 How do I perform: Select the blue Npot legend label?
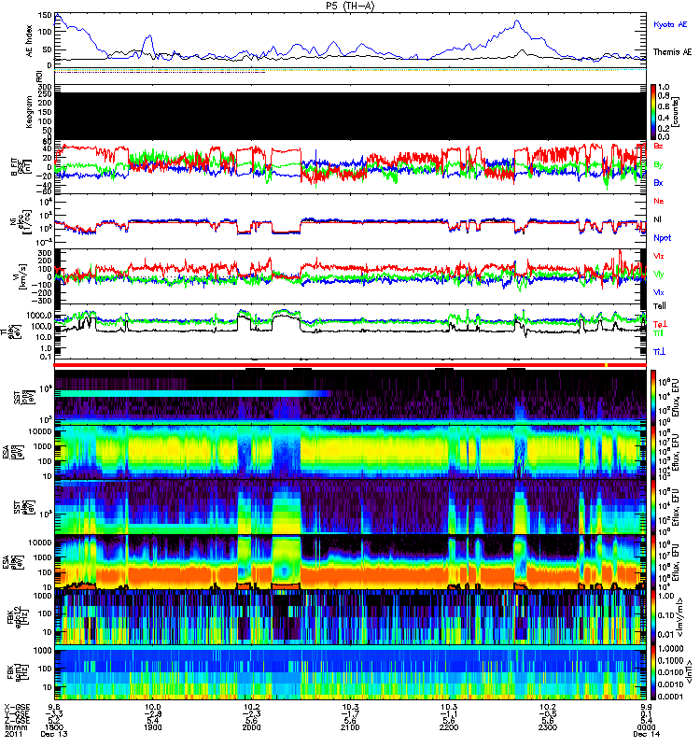click(x=663, y=238)
